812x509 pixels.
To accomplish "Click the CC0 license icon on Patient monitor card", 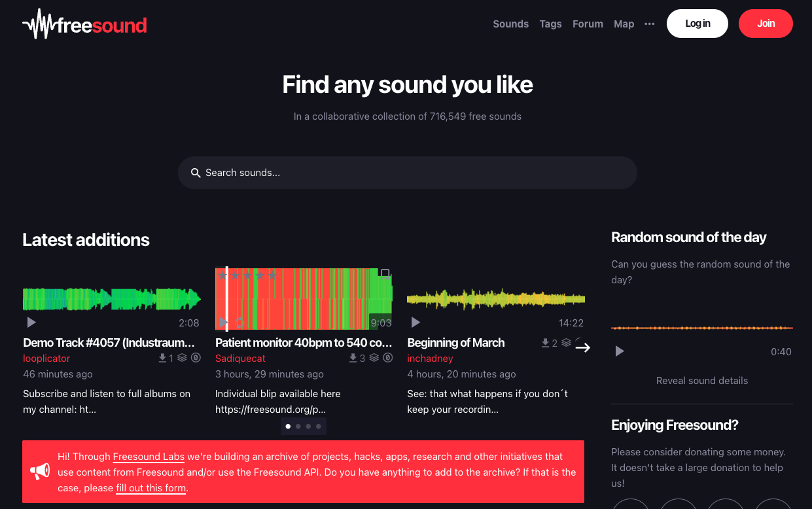I will click(387, 358).
